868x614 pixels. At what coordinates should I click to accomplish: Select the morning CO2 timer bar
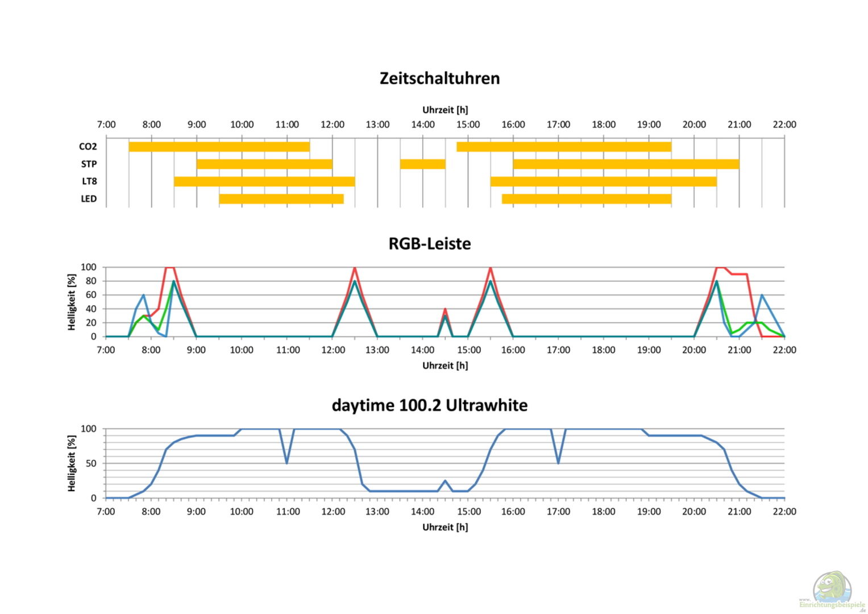tap(219, 147)
